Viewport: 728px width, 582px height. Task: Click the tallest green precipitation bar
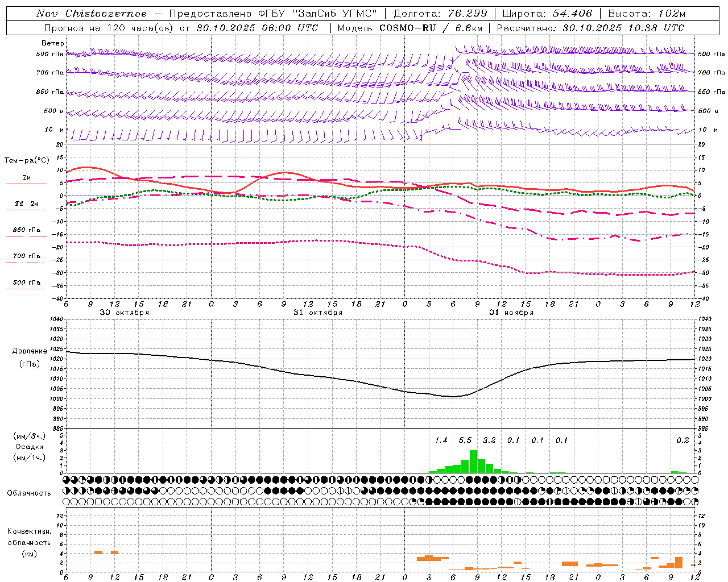(x=473, y=462)
